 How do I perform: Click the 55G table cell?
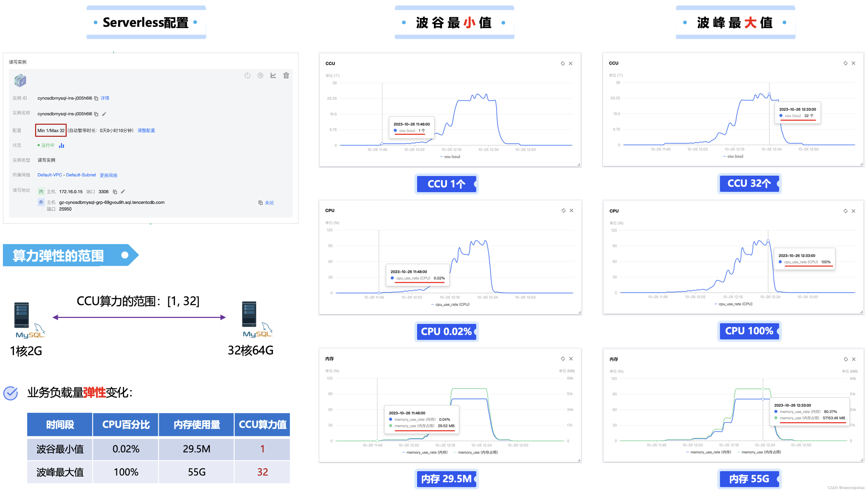(196, 472)
